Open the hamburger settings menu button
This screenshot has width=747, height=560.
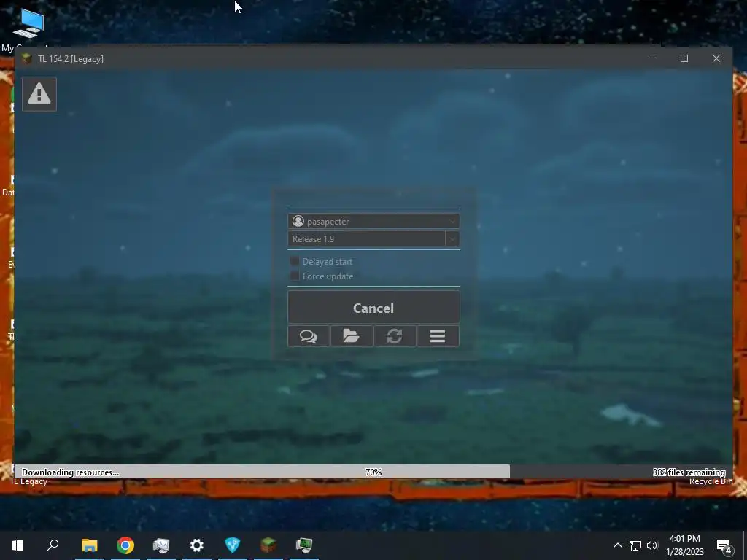(x=438, y=336)
